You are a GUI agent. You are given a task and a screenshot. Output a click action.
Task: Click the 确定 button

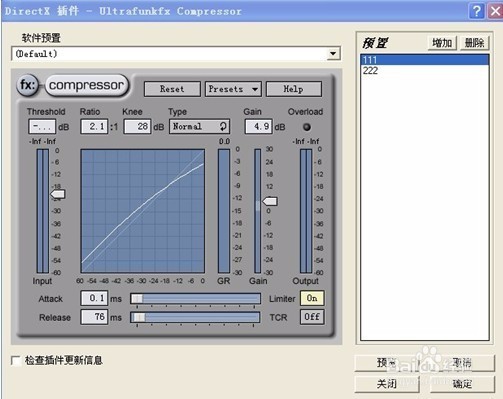(462, 384)
